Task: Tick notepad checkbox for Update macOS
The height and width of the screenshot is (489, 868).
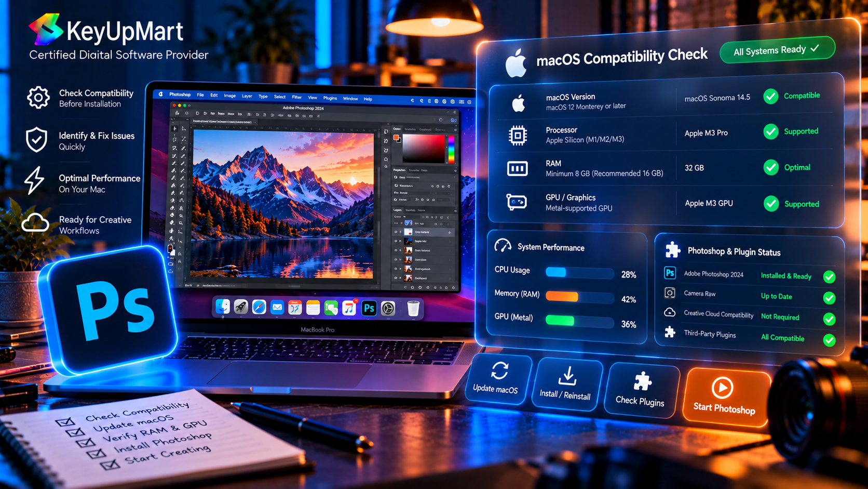Action: (x=76, y=432)
